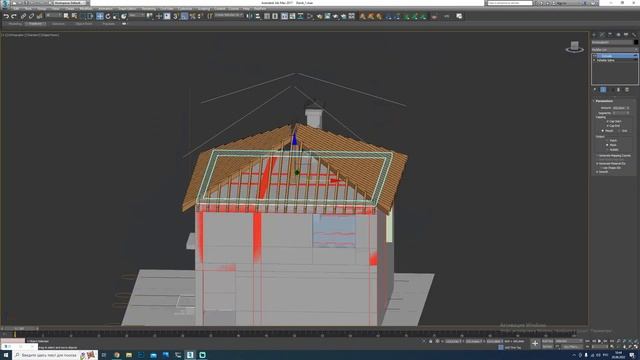This screenshot has height=360, width=640.
Task: Click the Undo arrow in main toolbar
Action: pos(6,16)
